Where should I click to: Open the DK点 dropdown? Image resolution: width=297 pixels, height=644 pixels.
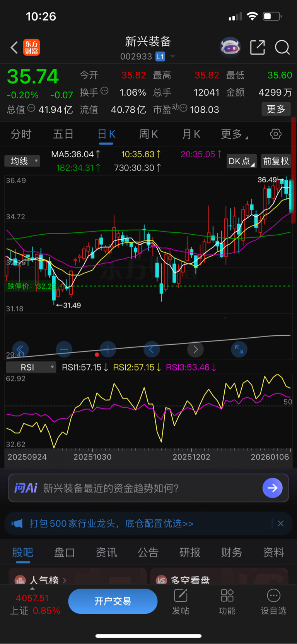tap(242, 161)
